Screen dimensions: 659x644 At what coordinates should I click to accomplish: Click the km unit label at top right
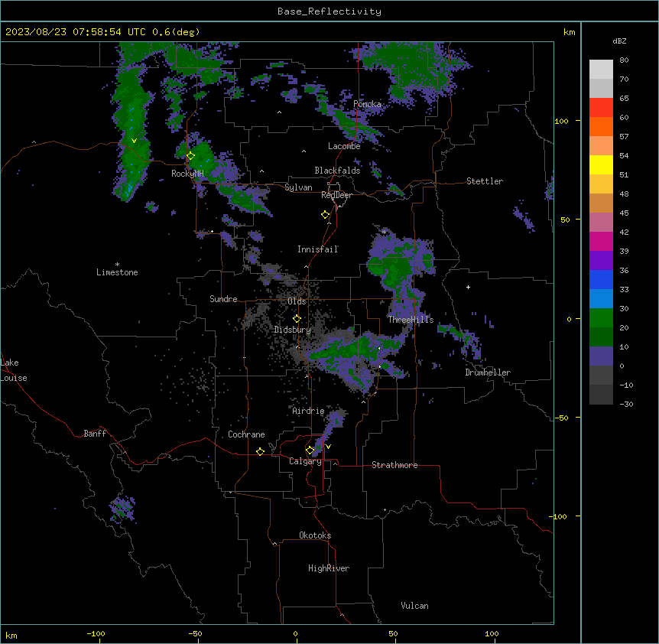[570, 32]
